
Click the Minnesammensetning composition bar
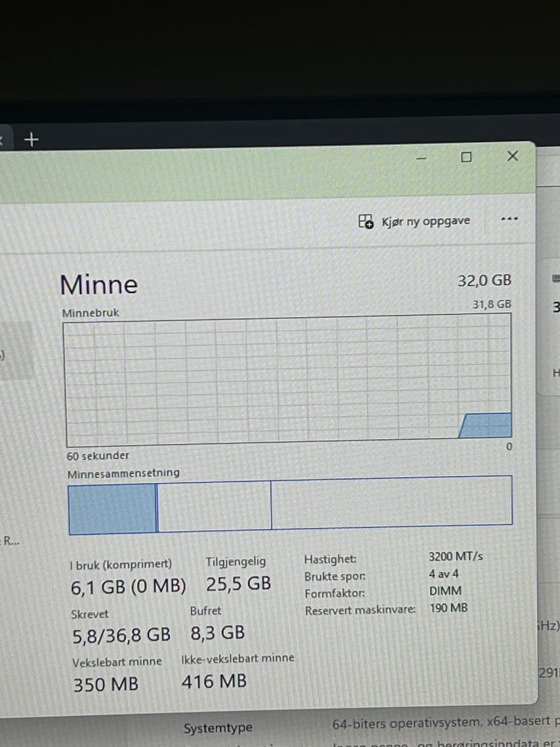pos(290,504)
